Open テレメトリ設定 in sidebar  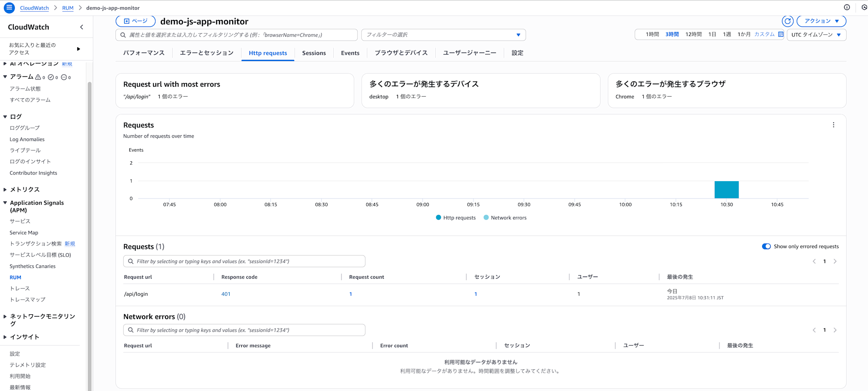(28, 365)
